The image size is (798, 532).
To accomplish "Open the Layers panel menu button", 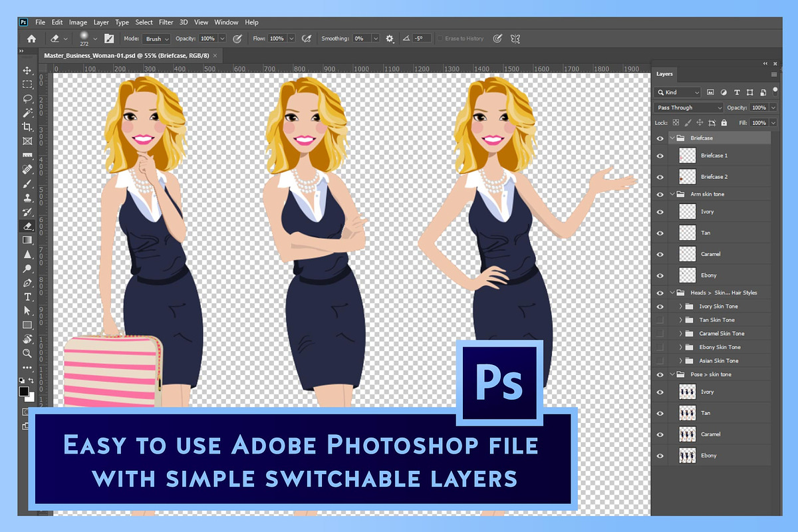I will tap(774, 74).
